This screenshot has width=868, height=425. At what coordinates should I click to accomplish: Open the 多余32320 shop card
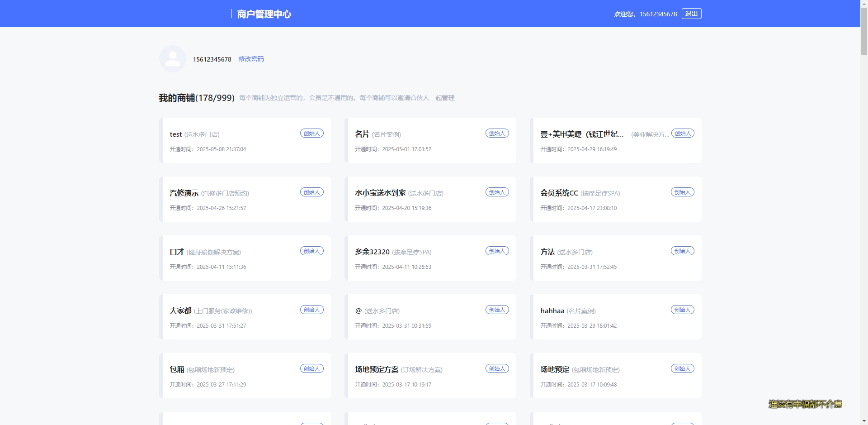click(432, 258)
